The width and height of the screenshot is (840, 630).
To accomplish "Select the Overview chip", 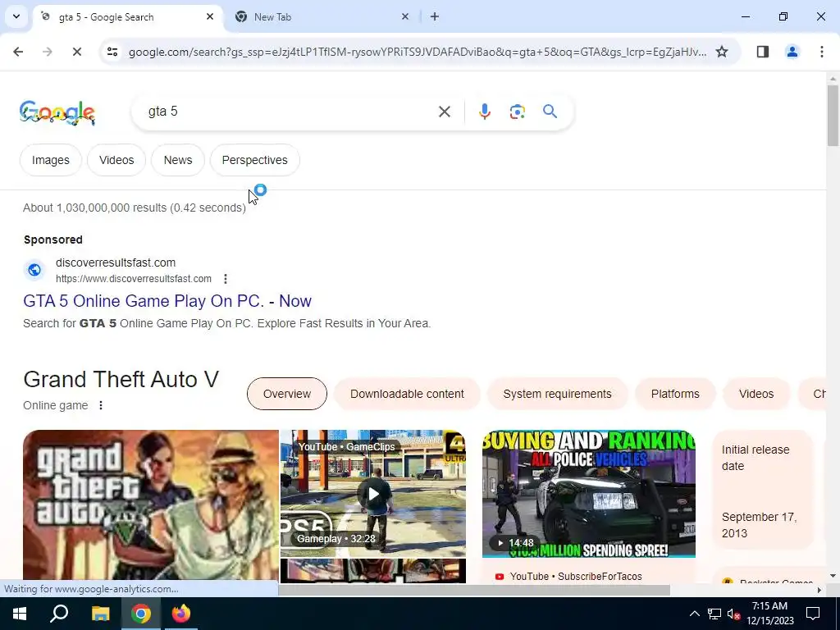I will pyautogui.click(x=286, y=394).
